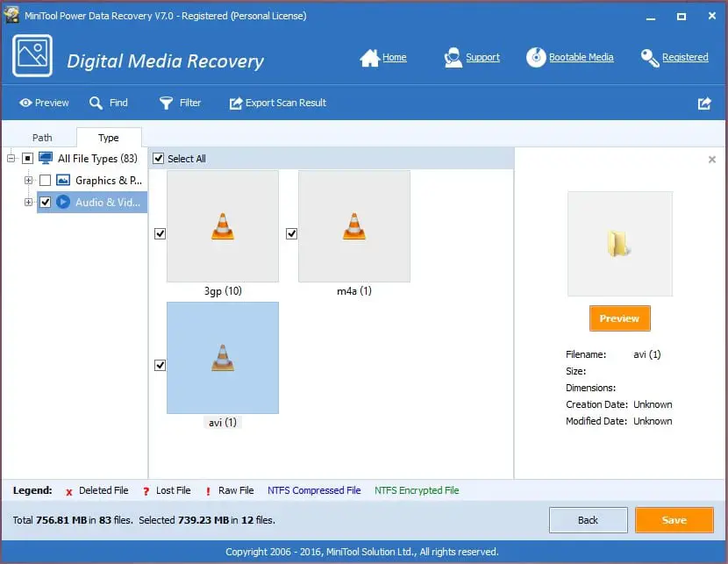The image size is (728, 564).
Task: Click the Preview toolbar label
Action: point(52,103)
